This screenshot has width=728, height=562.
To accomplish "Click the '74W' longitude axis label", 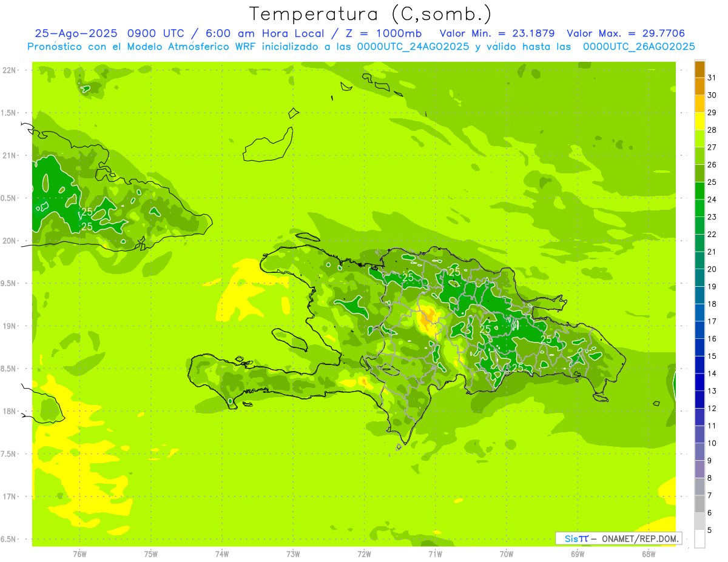I will (x=222, y=554).
